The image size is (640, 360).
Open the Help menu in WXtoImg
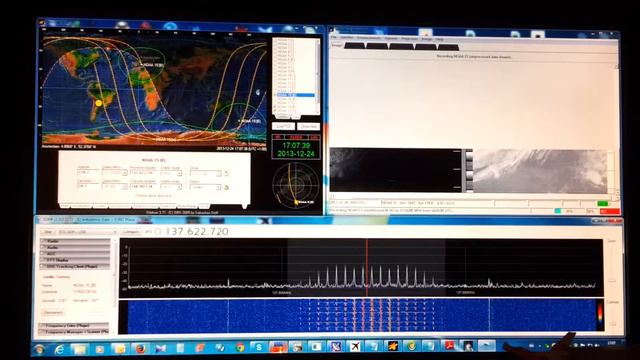(440, 39)
